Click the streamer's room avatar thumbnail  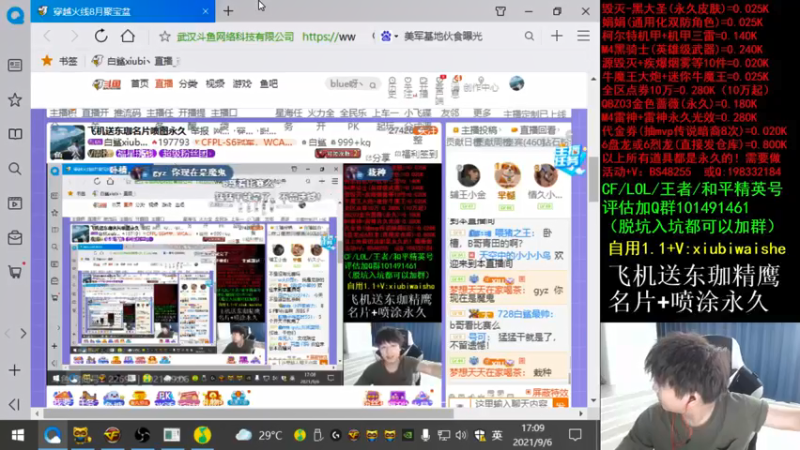tap(67, 142)
